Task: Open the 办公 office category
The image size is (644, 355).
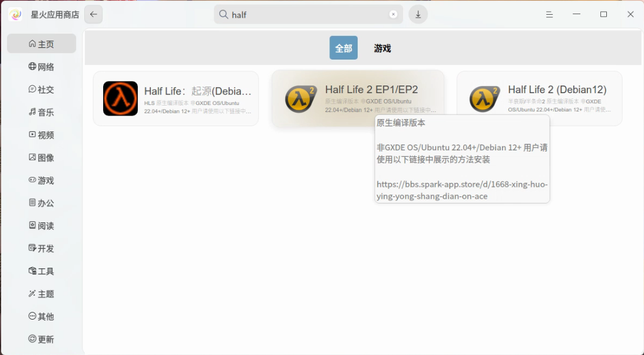Action: (41, 203)
